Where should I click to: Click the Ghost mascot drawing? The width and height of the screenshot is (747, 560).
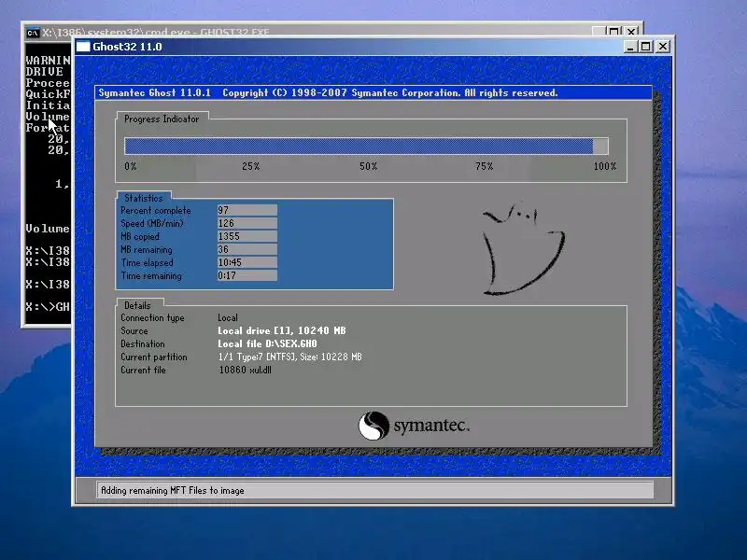coord(523,250)
